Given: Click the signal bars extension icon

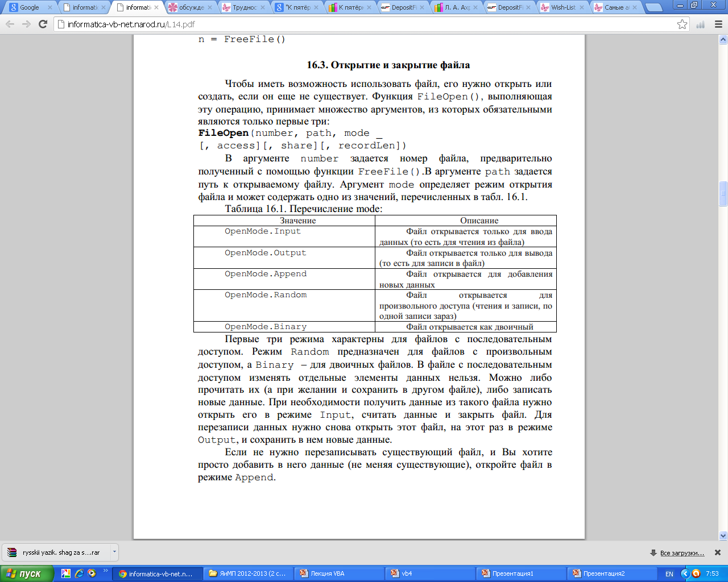Looking at the screenshot, I should coord(701,24).
